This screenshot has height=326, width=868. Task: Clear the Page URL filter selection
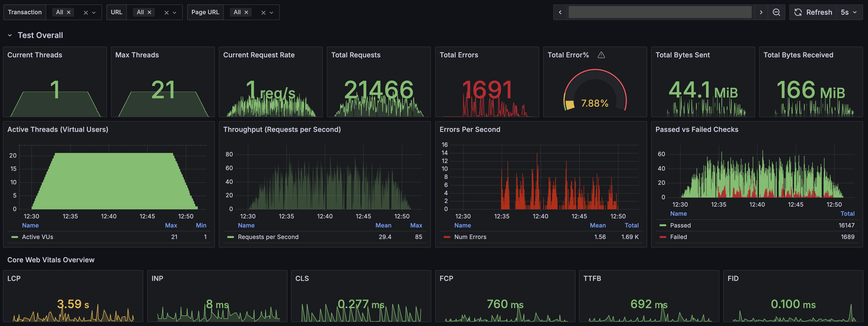click(263, 13)
